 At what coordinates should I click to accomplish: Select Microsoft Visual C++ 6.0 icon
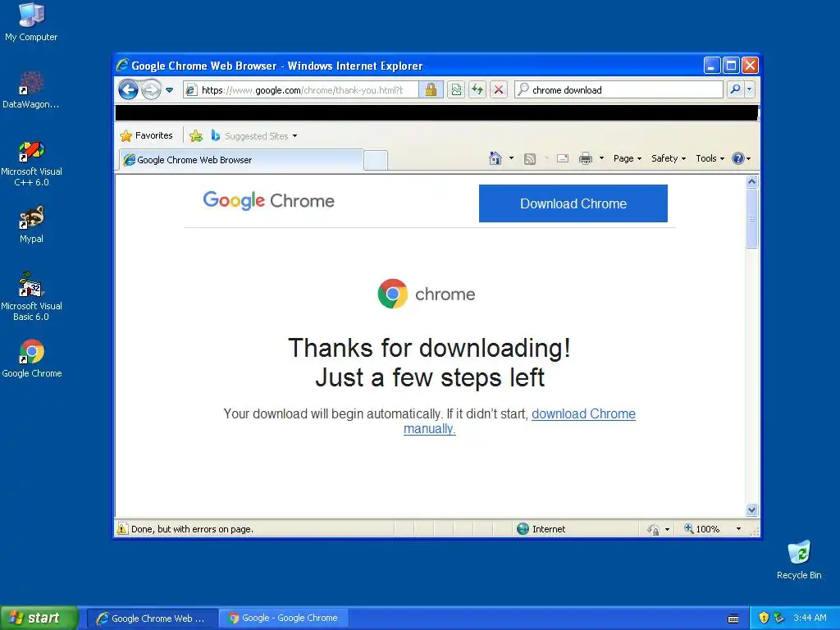(32, 163)
